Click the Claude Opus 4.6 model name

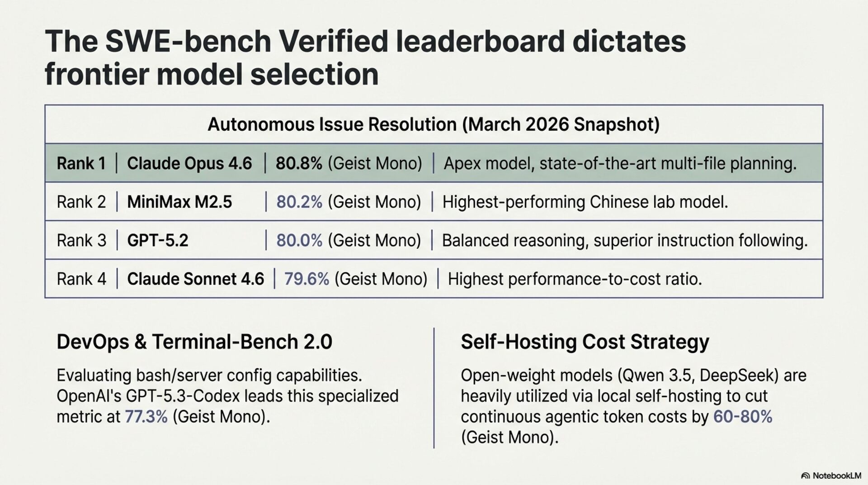pyautogui.click(x=189, y=163)
